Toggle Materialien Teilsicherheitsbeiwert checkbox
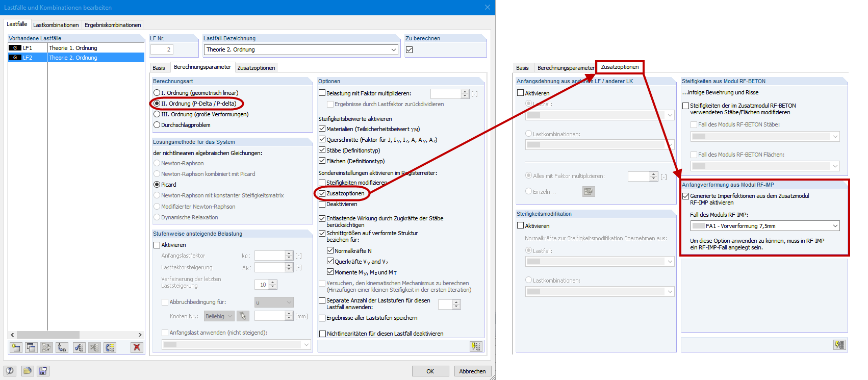Image resolution: width=868 pixels, height=380 pixels. pos(322,129)
